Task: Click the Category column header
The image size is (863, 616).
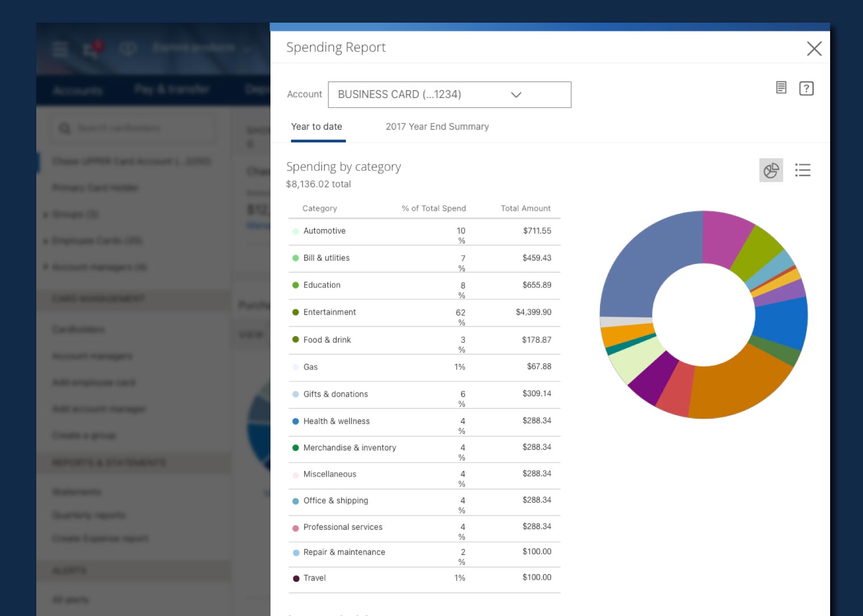Action: point(320,209)
